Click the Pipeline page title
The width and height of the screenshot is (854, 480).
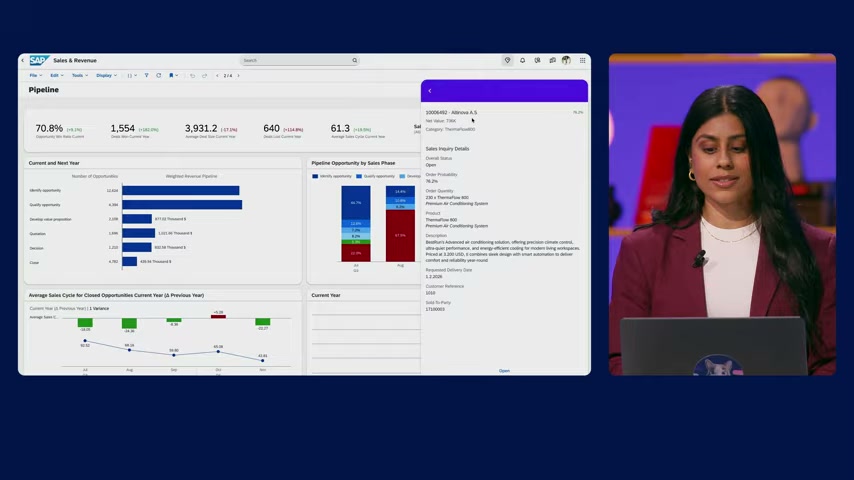(x=44, y=90)
